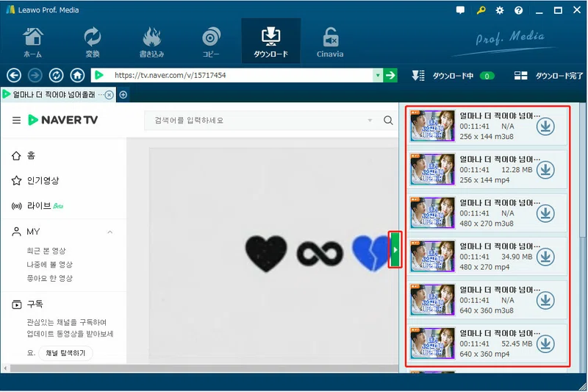
Task: Open 좋아요 한 영상
Action: pyautogui.click(x=49, y=278)
